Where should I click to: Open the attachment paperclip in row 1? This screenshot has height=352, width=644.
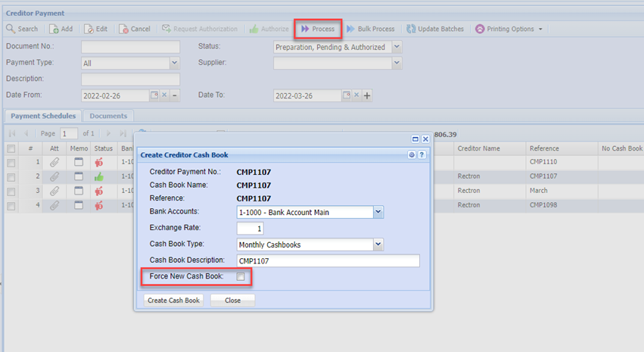click(54, 162)
